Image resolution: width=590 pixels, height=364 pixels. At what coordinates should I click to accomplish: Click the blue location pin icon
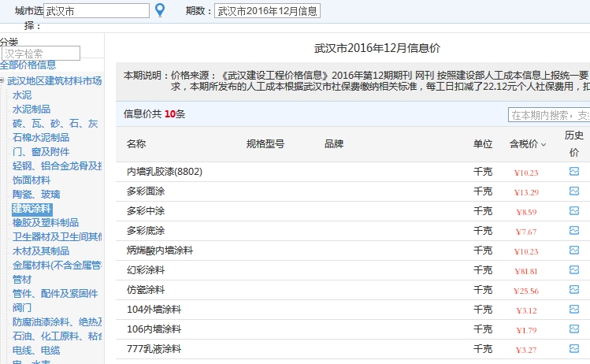(160, 10)
